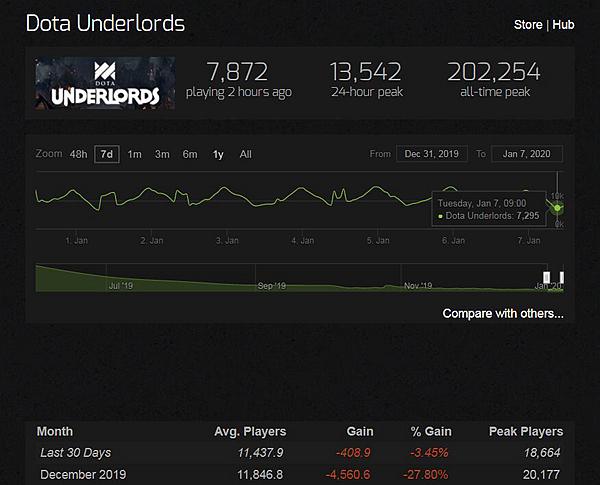Click the Dota Underlords banner image
The height and width of the screenshot is (485, 600).
105,83
